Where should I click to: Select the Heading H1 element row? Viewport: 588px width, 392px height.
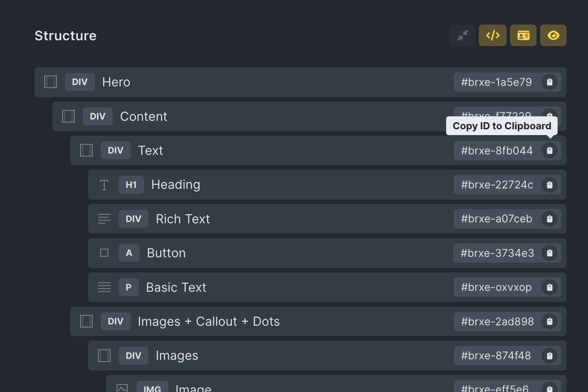pyautogui.click(x=327, y=185)
